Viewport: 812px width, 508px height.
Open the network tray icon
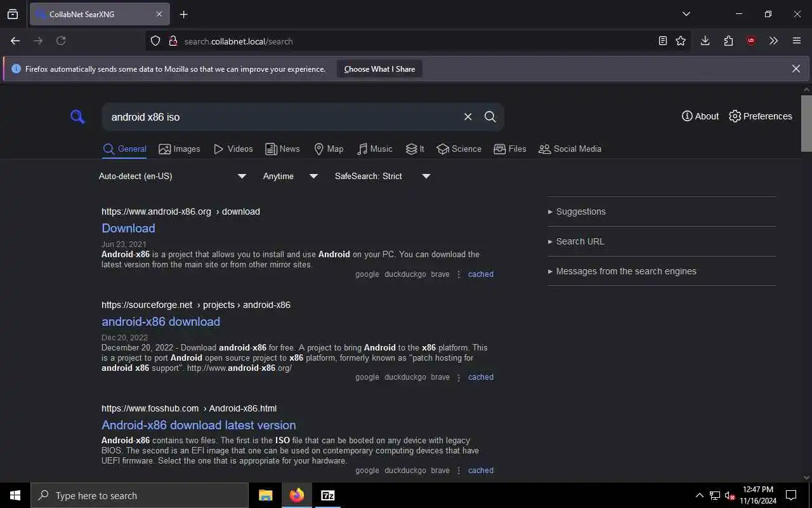(x=715, y=495)
